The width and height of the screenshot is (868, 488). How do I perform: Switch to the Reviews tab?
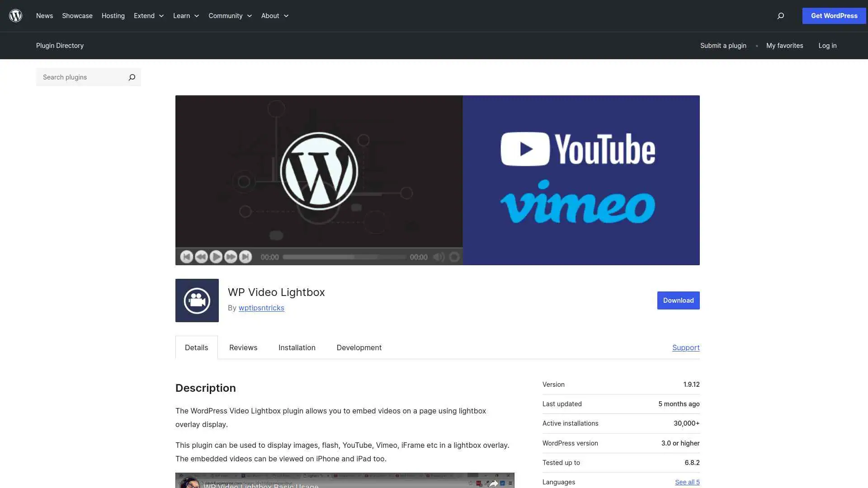pyautogui.click(x=243, y=347)
